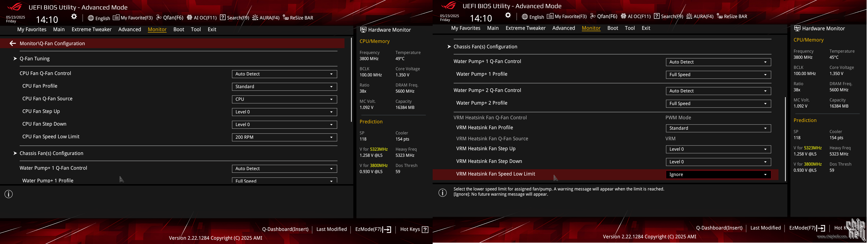This screenshot has height=244, width=868.
Task: Open Tool tab in right screen
Action: pyautogui.click(x=630, y=28)
